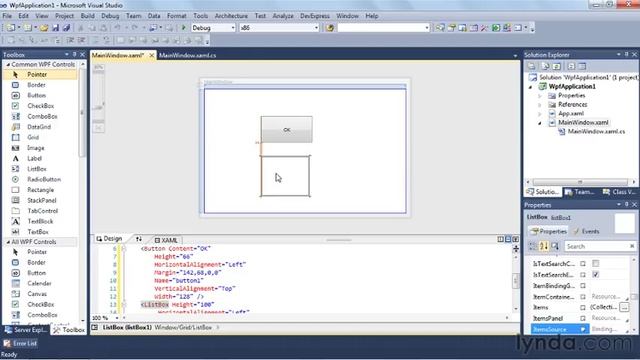This screenshot has height=360, width=640.
Task: Select the DataGrid control in the Toolbox
Action: coord(40,127)
